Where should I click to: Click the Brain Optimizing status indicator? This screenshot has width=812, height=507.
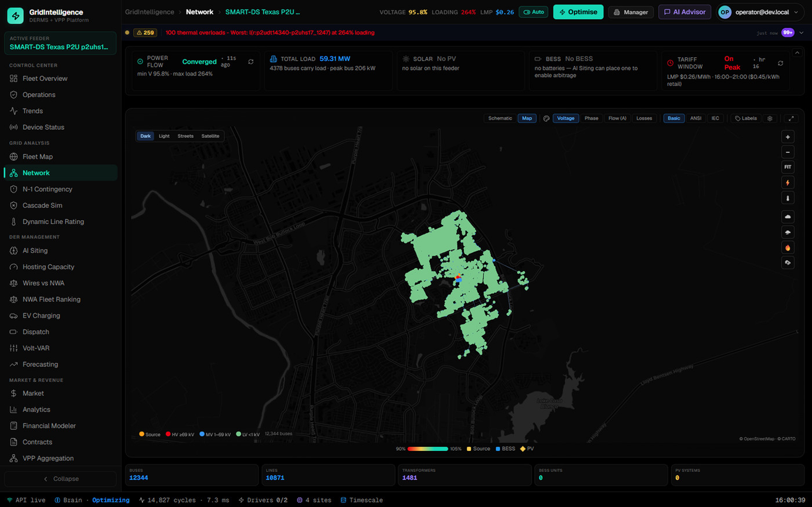[92, 500]
